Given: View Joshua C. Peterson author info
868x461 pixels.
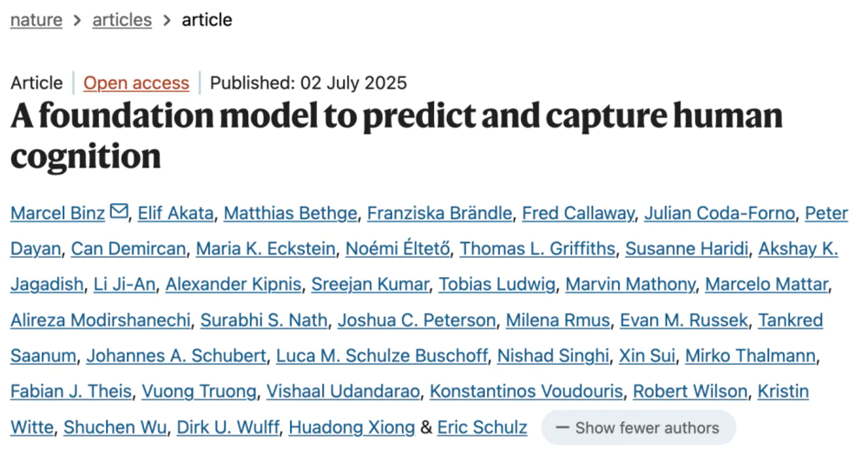Looking at the screenshot, I should [x=417, y=320].
